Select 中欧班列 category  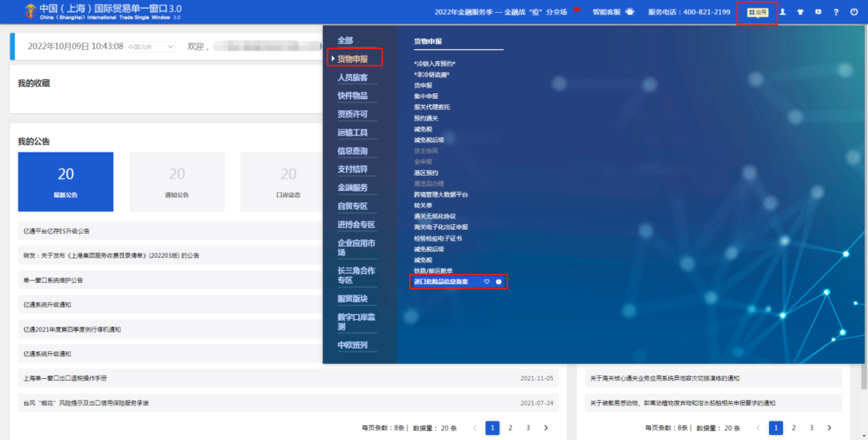point(353,345)
